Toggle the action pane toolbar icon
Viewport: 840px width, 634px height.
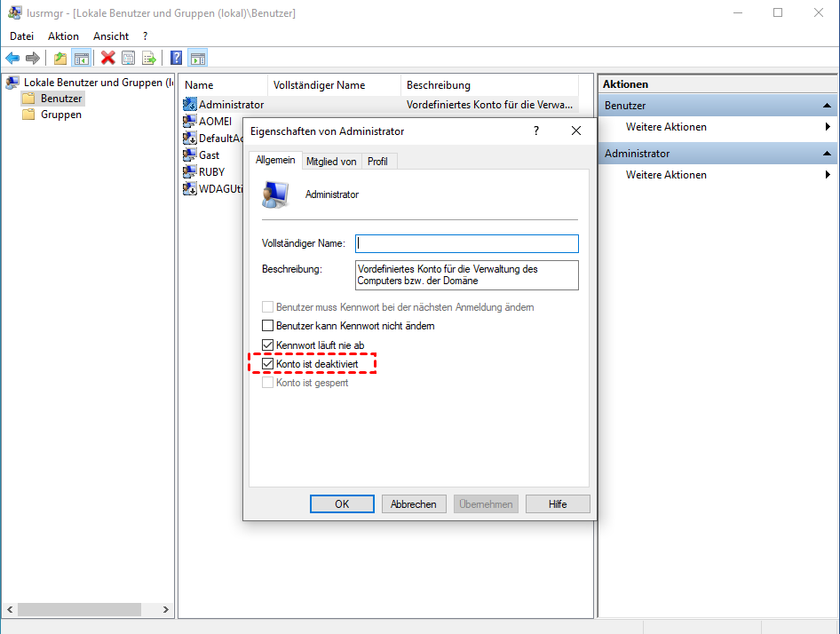[x=198, y=58]
